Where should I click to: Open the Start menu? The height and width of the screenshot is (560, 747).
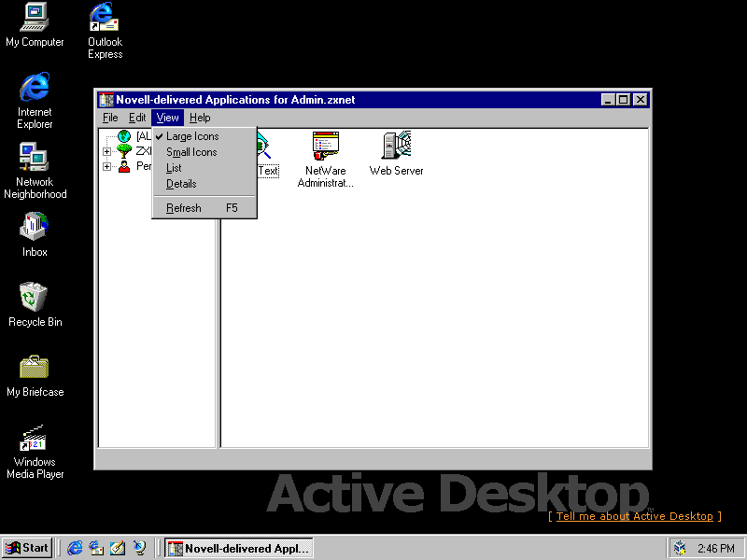click(x=27, y=548)
